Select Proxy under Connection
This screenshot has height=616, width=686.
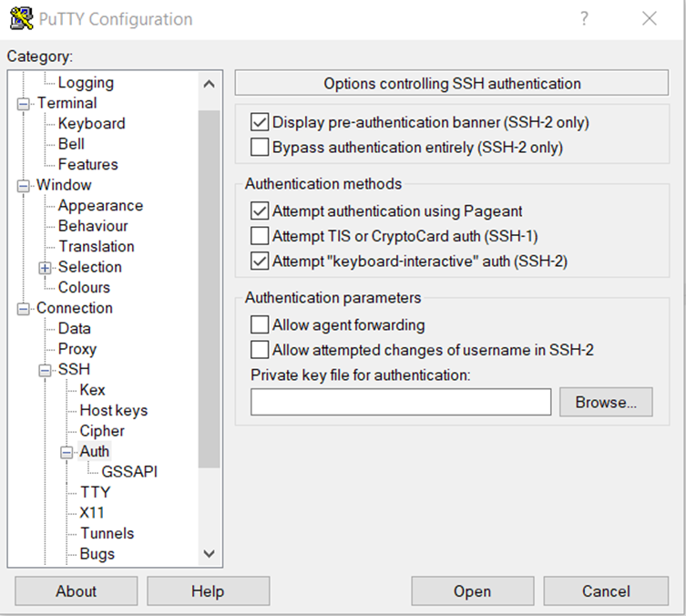pyautogui.click(x=77, y=349)
